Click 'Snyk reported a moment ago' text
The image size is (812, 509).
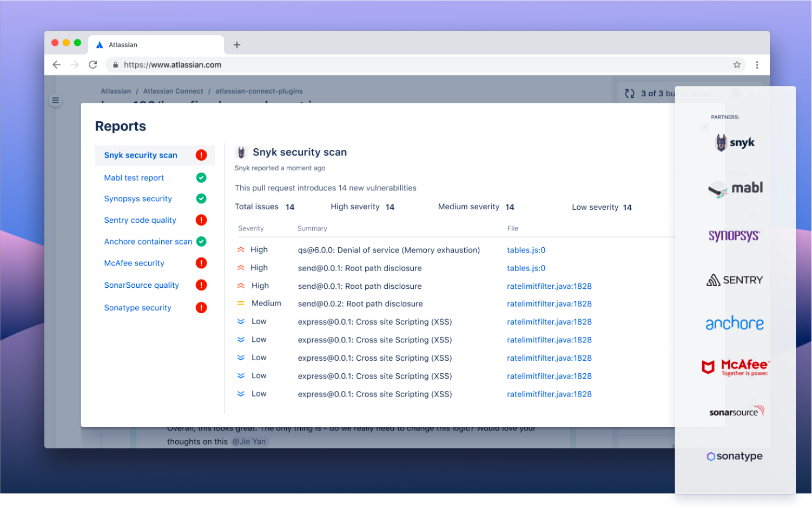[280, 168]
